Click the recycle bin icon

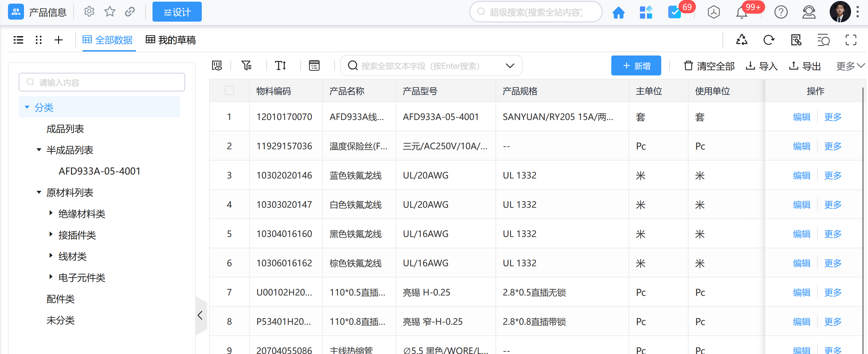[x=741, y=40]
